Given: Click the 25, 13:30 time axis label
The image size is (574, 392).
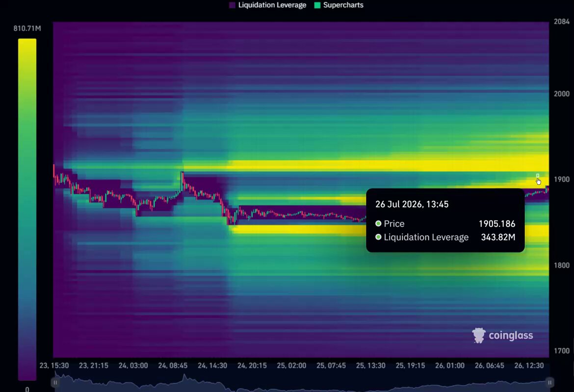Looking at the screenshot, I should 370,366.
